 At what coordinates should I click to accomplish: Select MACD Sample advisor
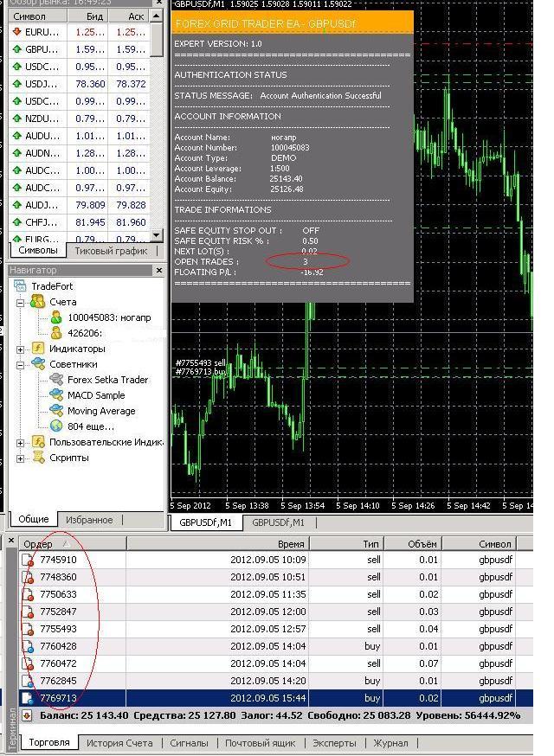(x=96, y=395)
